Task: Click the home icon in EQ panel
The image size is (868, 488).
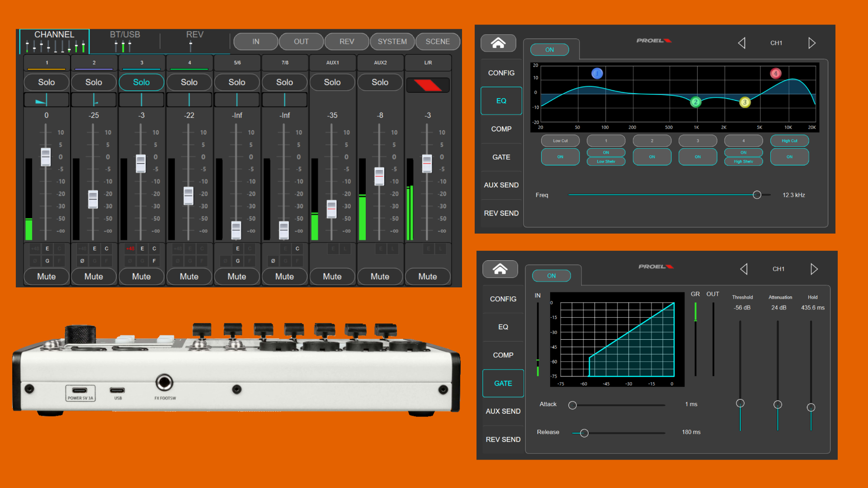Action: [x=498, y=43]
